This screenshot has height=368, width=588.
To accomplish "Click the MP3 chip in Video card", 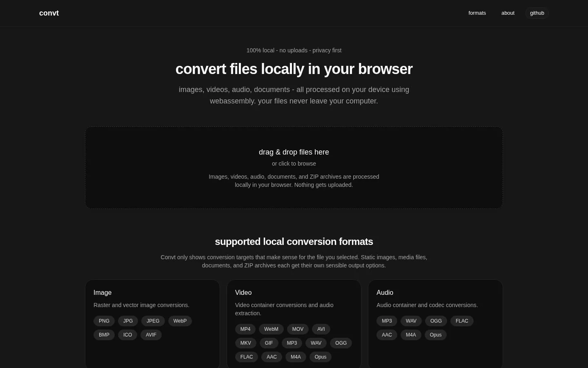I will point(292,343).
